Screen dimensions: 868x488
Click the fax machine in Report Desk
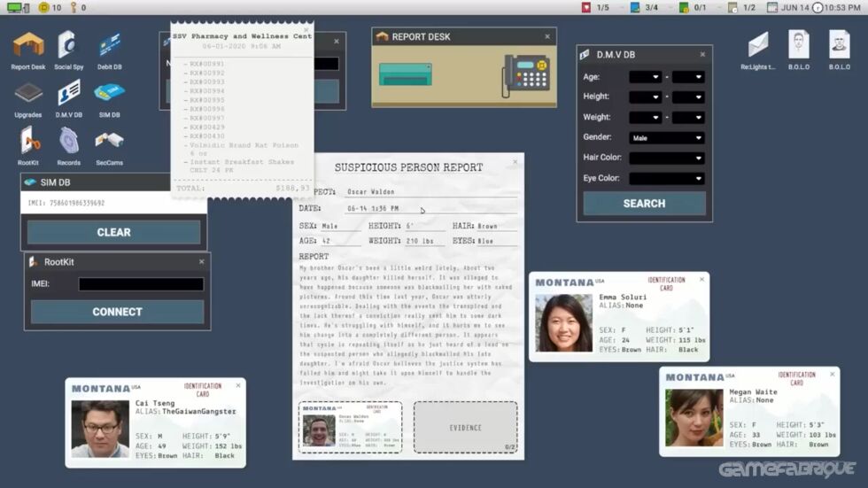coord(406,74)
